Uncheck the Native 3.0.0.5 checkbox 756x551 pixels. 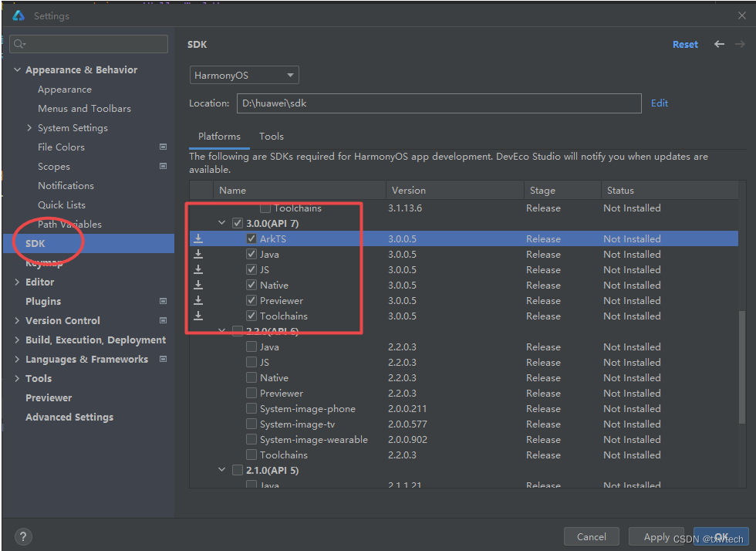[x=251, y=285]
